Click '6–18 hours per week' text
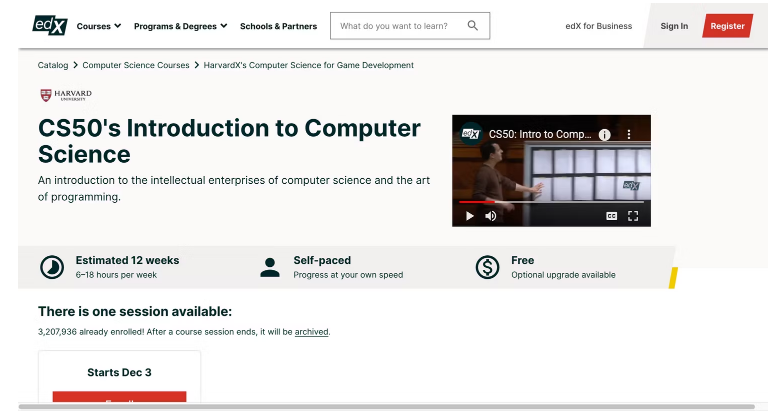780x415 pixels. coord(116,275)
